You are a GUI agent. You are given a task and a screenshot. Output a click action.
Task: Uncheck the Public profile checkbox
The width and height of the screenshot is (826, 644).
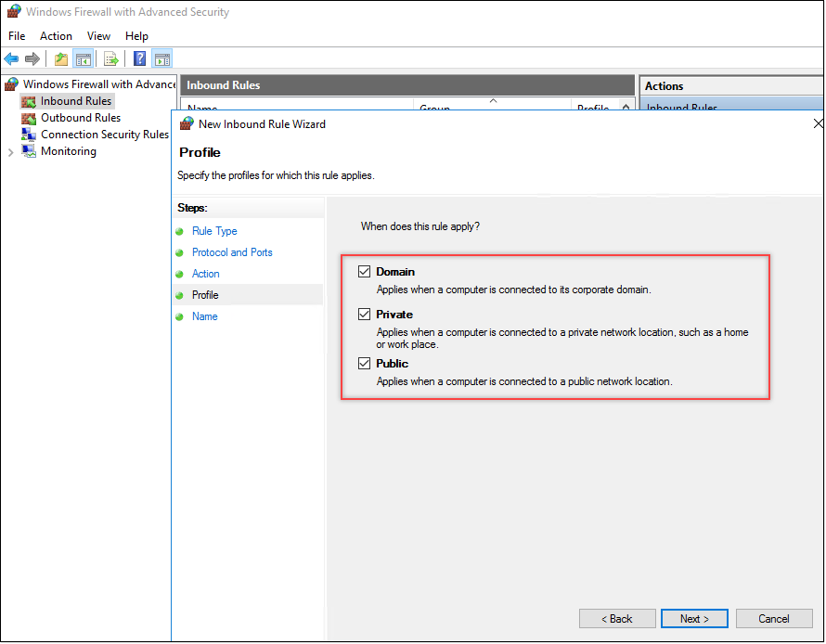click(x=364, y=364)
